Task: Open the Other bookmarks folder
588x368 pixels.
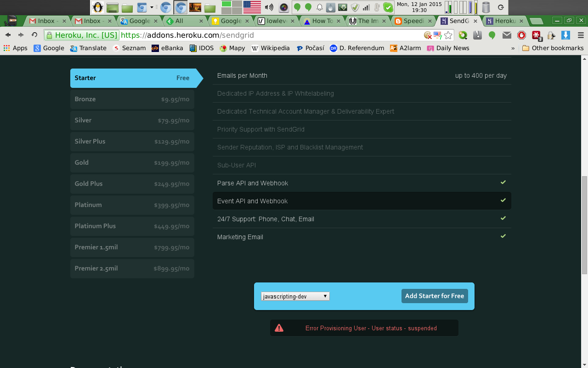Action: [553, 48]
